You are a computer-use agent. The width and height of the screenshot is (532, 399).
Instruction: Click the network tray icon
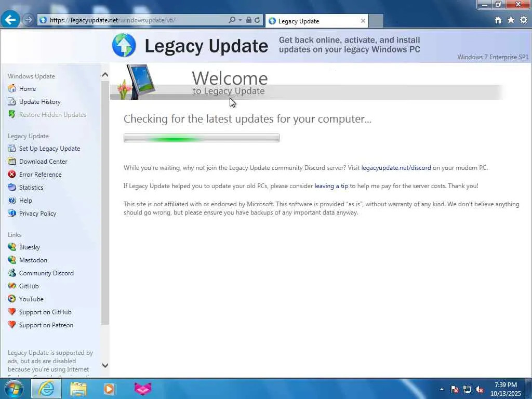pyautogui.click(x=467, y=389)
